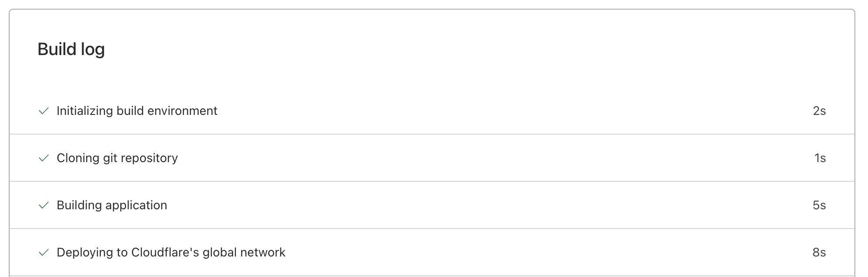Click the 2s duration of the initializing step

tap(819, 111)
